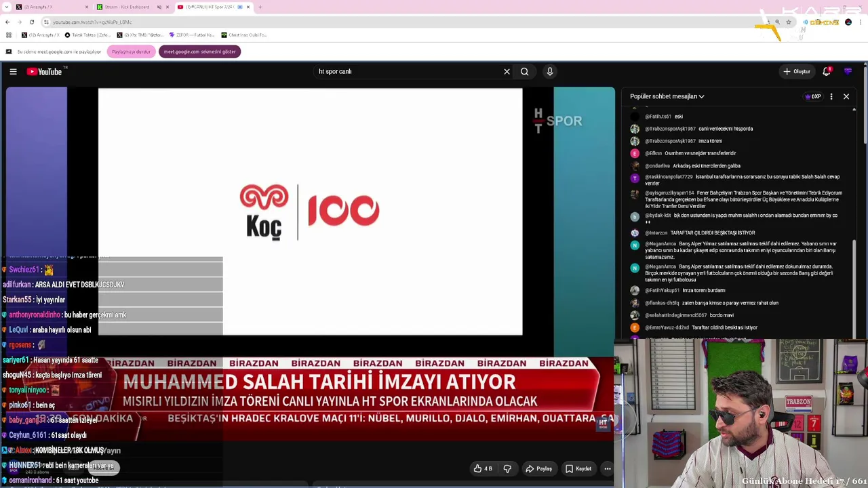The image size is (868, 488).
Task: Open the Chrome three-dot menu
Action: [860, 22]
